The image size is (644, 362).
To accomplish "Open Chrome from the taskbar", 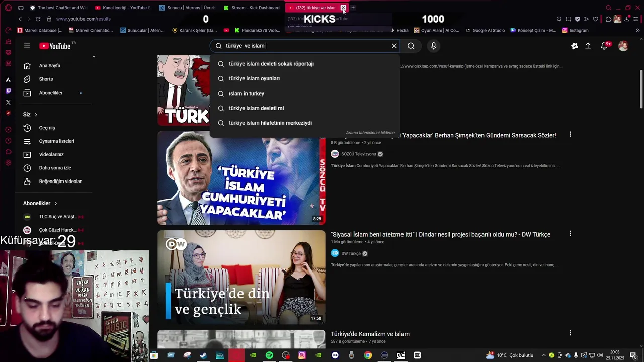I will (x=368, y=355).
